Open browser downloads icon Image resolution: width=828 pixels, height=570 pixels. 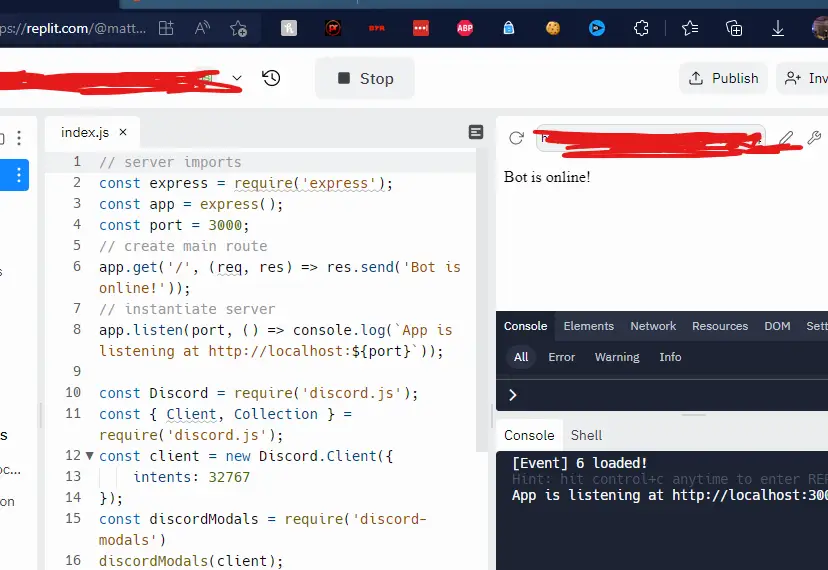[x=778, y=28]
